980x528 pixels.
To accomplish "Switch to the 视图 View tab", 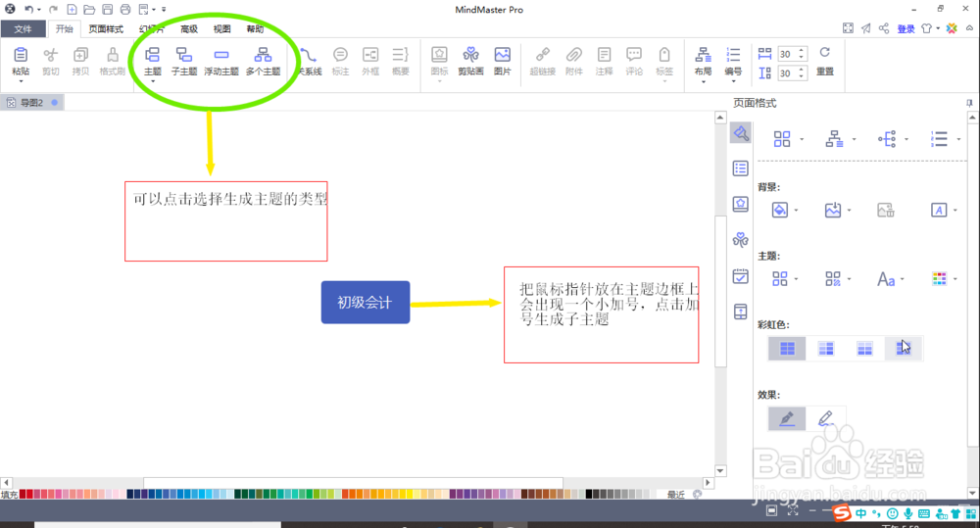I will [x=221, y=28].
